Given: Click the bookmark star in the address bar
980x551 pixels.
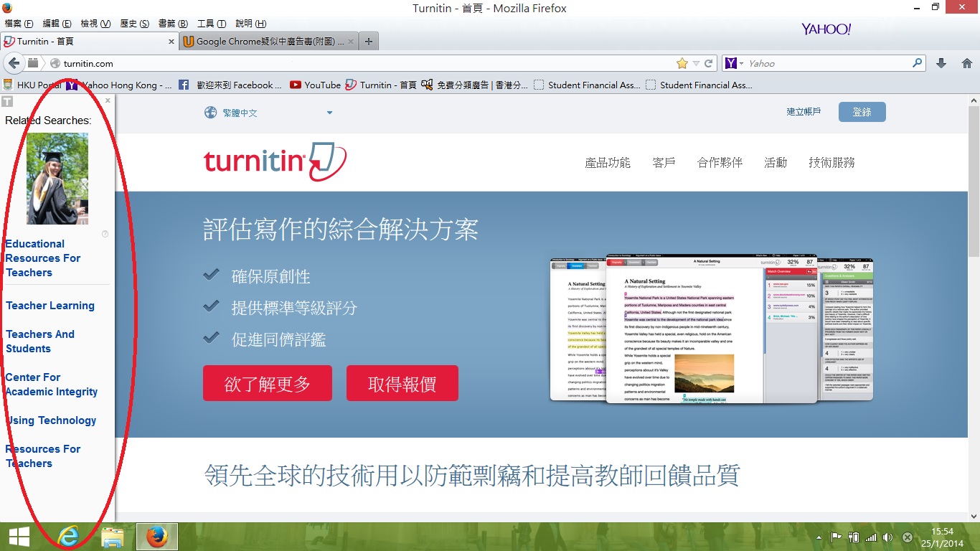Looking at the screenshot, I should coord(682,63).
